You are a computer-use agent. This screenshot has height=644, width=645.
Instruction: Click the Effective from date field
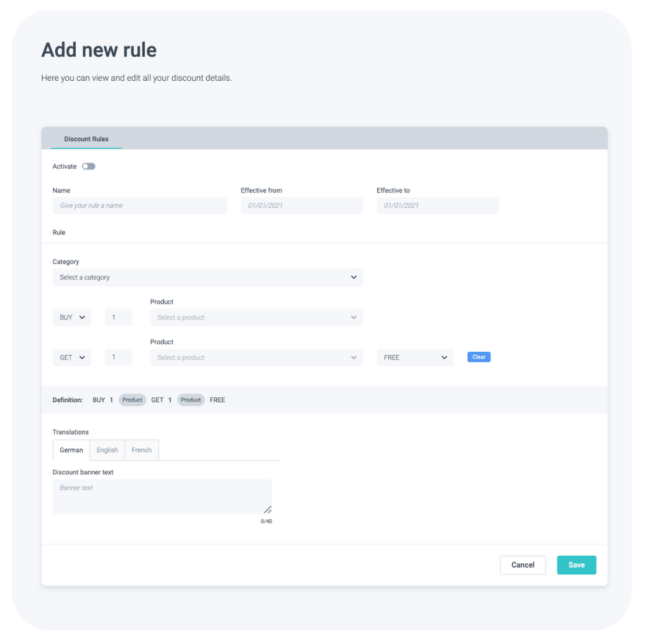pos(301,206)
